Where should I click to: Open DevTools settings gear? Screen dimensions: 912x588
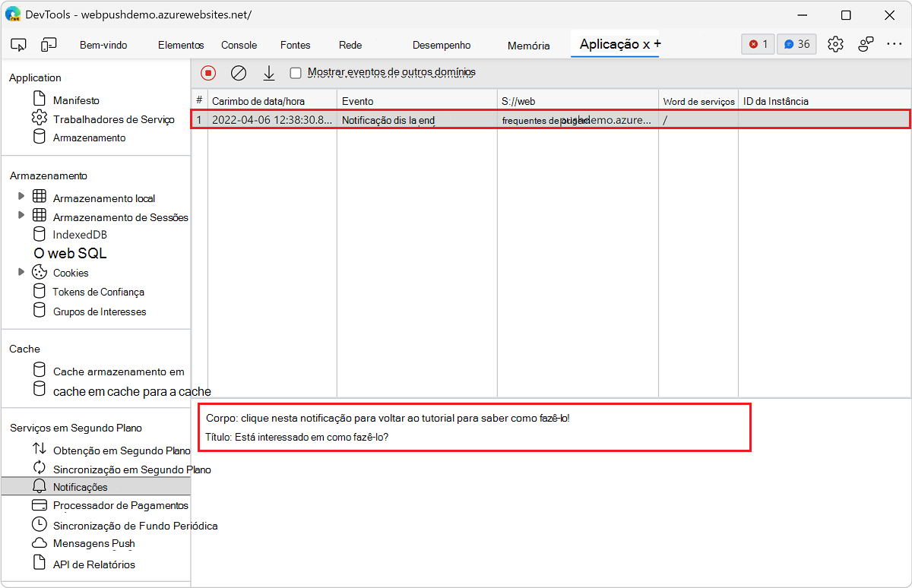pos(835,44)
